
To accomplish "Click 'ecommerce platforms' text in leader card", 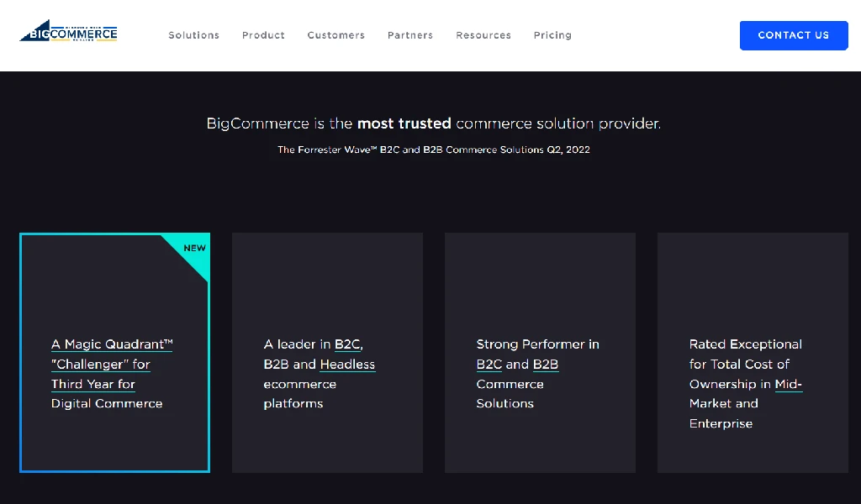I will pos(300,394).
